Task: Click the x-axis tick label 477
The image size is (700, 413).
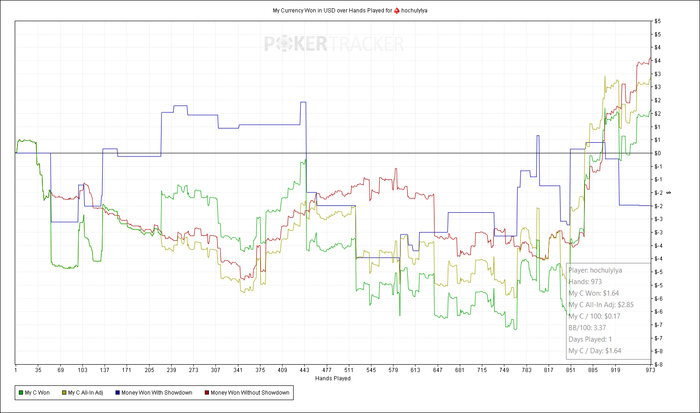Action: (327, 370)
